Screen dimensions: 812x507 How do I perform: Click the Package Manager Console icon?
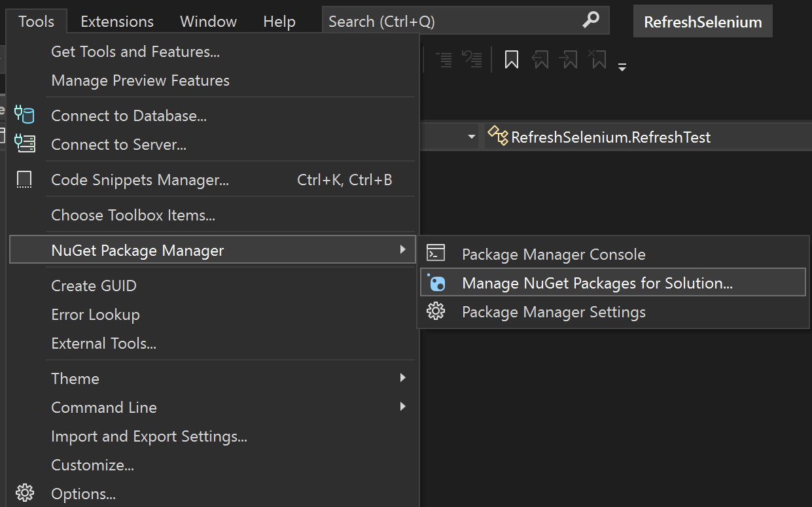tap(436, 254)
